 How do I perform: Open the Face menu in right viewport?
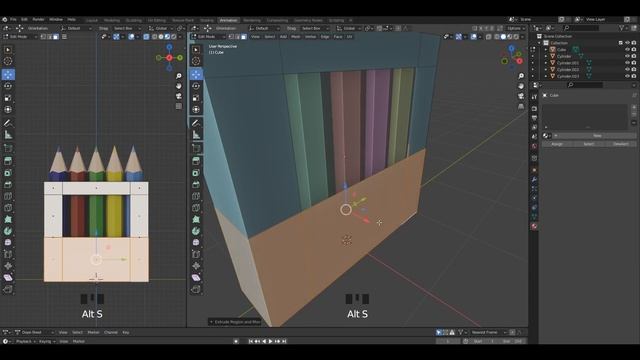[338, 37]
